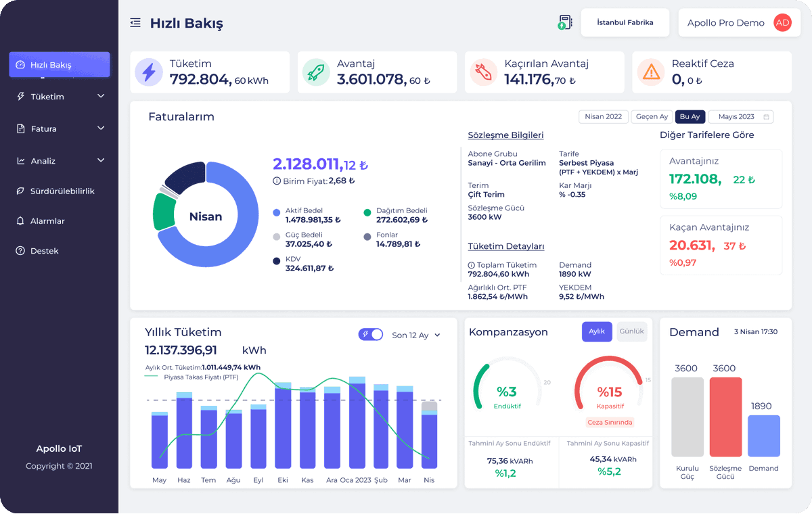This screenshot has width=812, height=514.
Task: Click the 12.137.396,91 yearly total
Action: pos(181,350)
